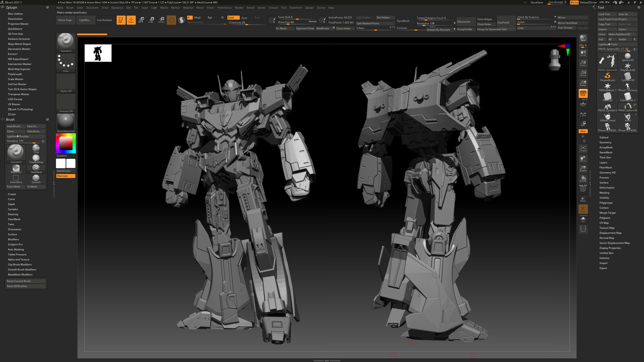
Task: Choose the SelectRect brush icon
Action: point(16,179)
